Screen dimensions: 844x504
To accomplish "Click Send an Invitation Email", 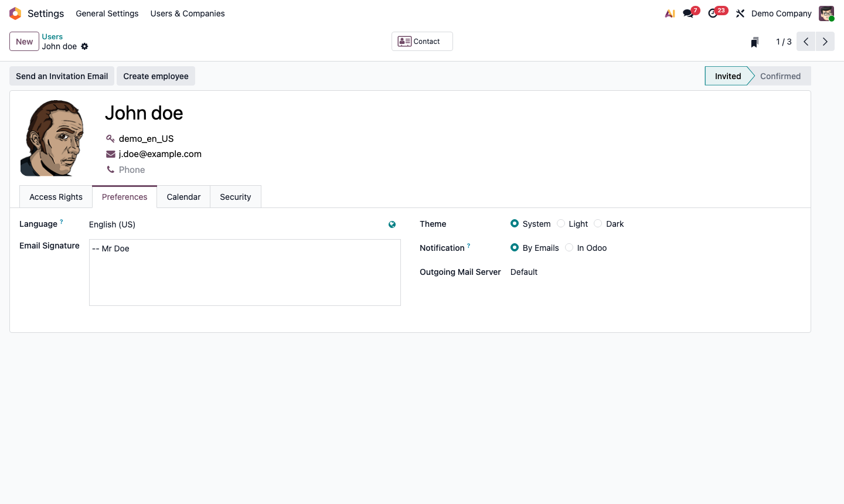I will [61, 76].
